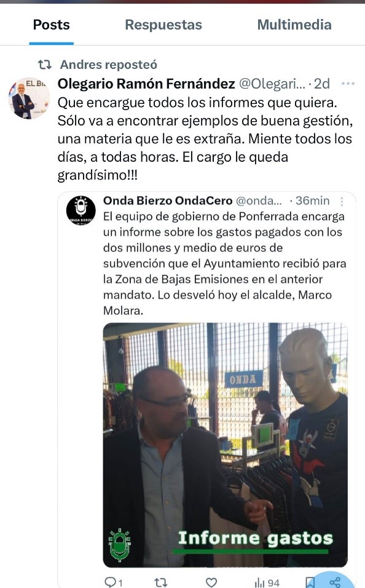Screen dimensions: 365x588
Task: Open the Informe gastos video thumbnail
Action: (226, 445)
